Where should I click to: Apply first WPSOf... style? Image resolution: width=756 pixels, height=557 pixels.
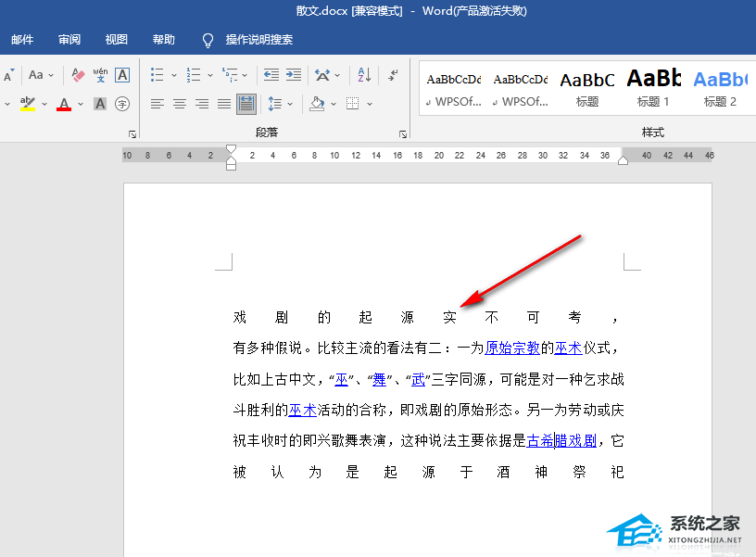pyautogui.click(x=453, y=90)
